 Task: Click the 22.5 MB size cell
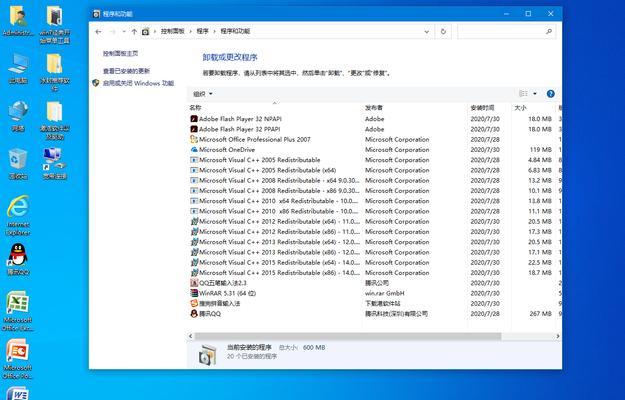pos(540,263)
